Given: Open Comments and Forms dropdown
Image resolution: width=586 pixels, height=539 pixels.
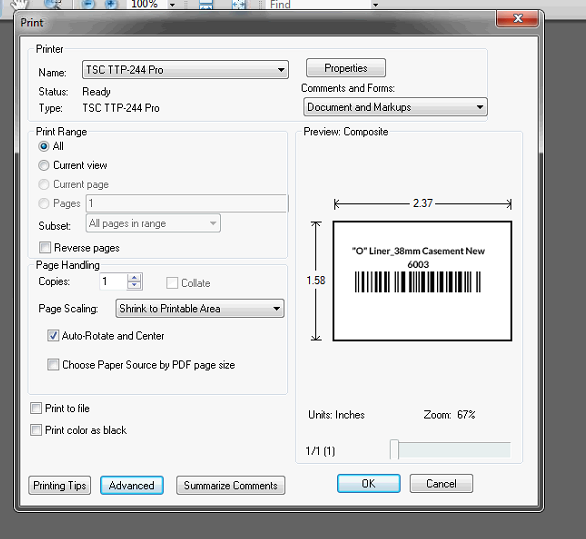Looking at the screenshot, I should tap(395, 107).
